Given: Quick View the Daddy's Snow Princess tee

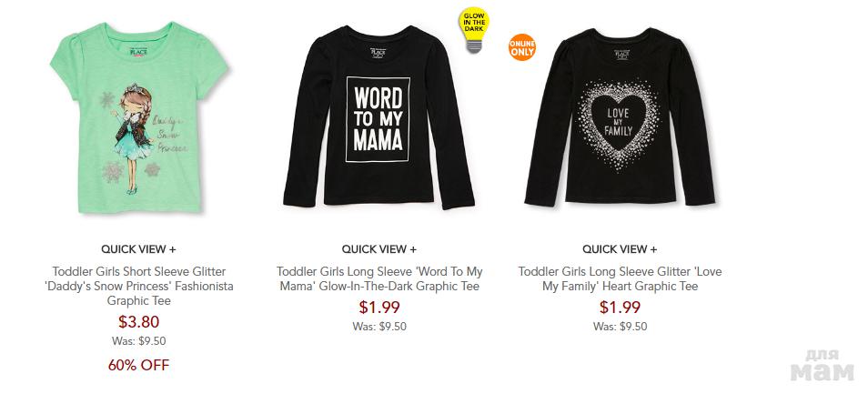Looking at the screenshot, I should point(139,249).
